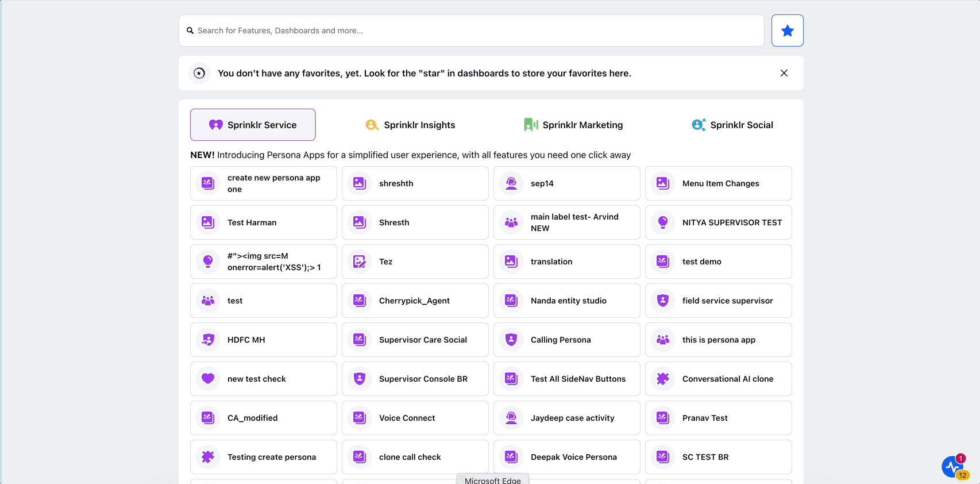Click the Sprinklr Social blue logo icon
980x484 pixels.
click(698, 125)
